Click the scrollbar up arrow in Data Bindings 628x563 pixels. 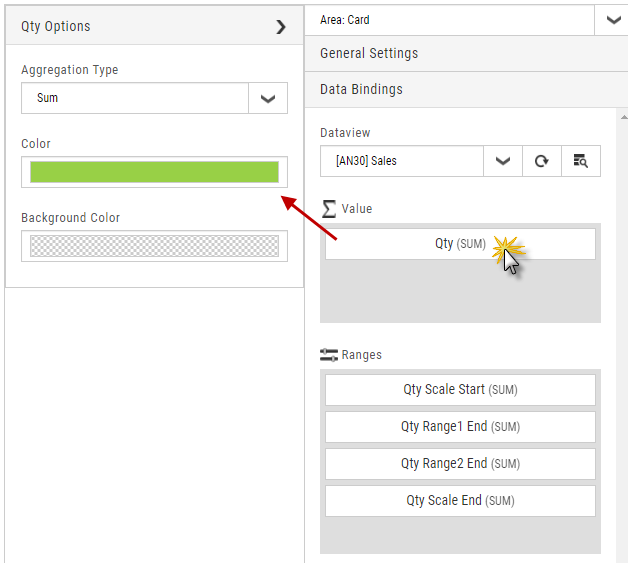pyautogui.click(x=624, y=117)
